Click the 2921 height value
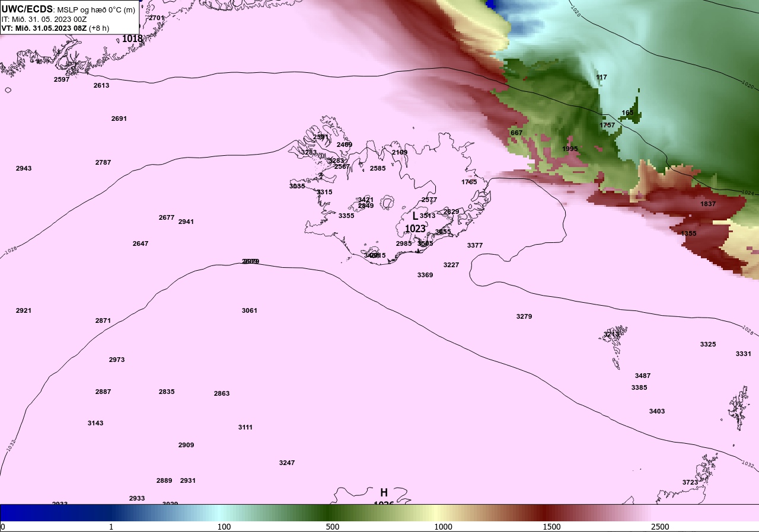 pyautogui.click(x=24, y=310)
